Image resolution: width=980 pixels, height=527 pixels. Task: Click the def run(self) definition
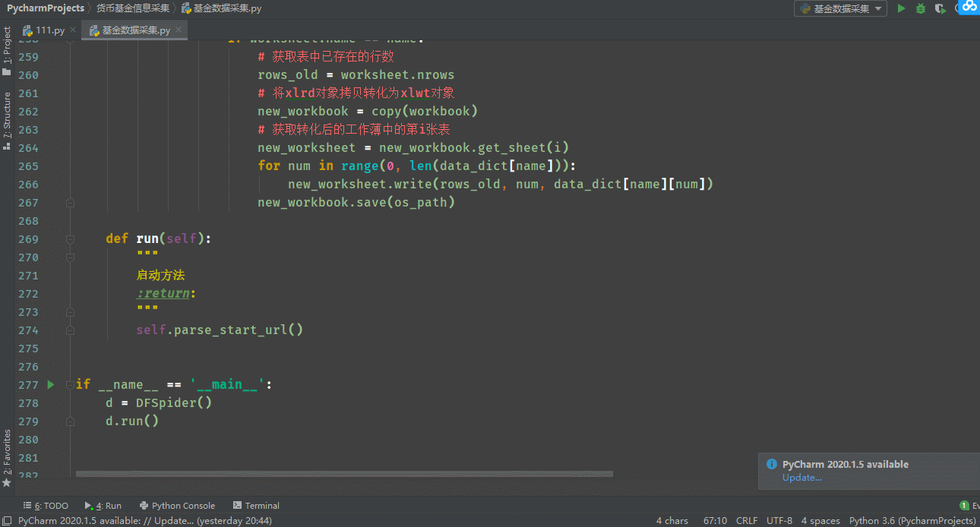[x=159, y=238]
